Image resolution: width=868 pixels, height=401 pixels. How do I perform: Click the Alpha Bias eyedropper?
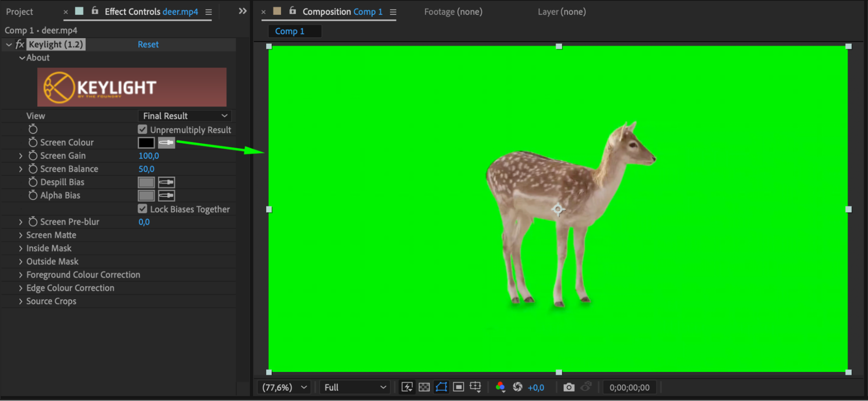[x=166, y=196]
